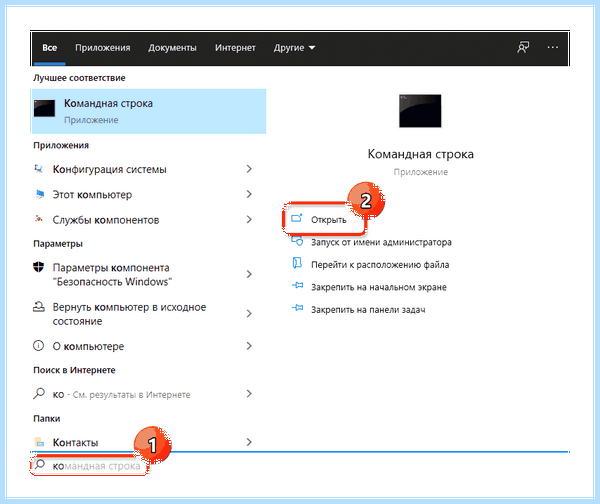Open Службы компонентов result
The height and width of the screenshot is (504, 600).
click(x=106, y=220)
